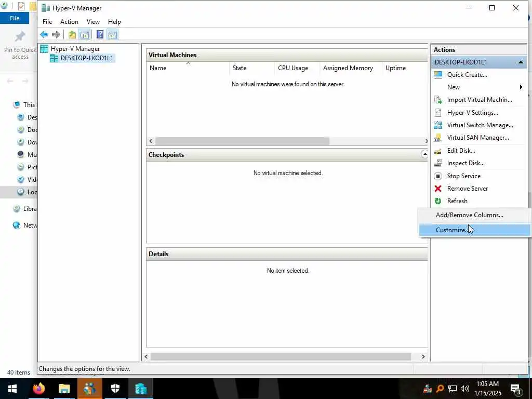This screenshot has height=399, width=532.
Task: Click the File tab in File Explorer window
Action: (14, 18)
